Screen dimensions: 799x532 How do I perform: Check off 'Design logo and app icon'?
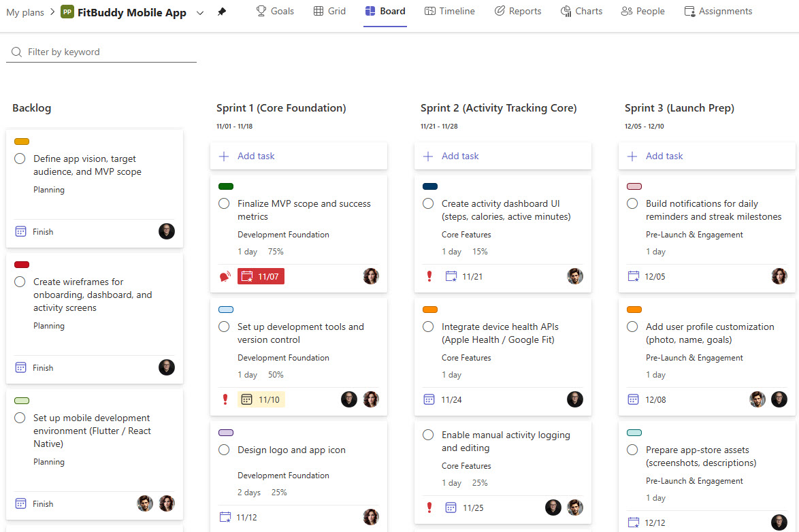click(x=223, y=450)
